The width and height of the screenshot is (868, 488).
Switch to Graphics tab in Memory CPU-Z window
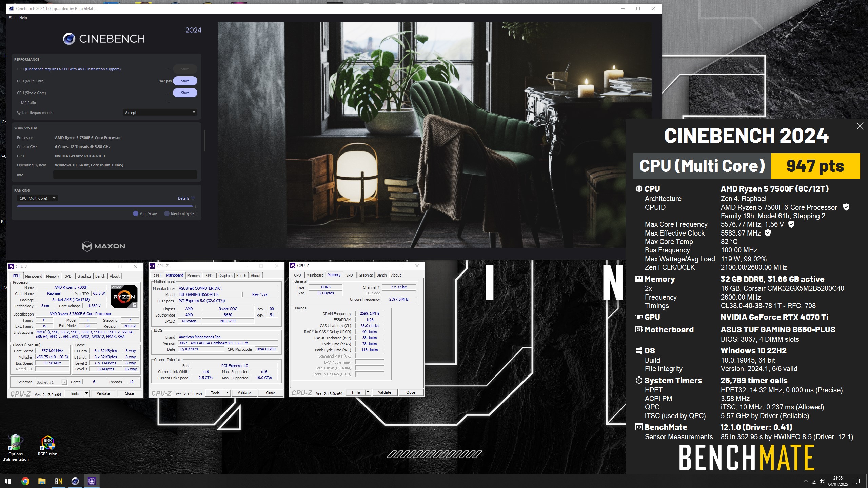pyautogui.click(x=366, y=275)
